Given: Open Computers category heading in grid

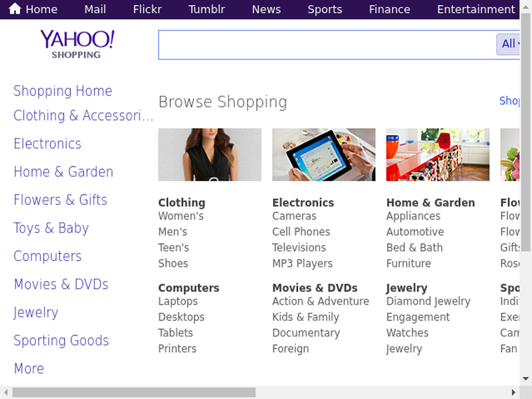Looking at the screenshot, I should (x=189, y=288).
